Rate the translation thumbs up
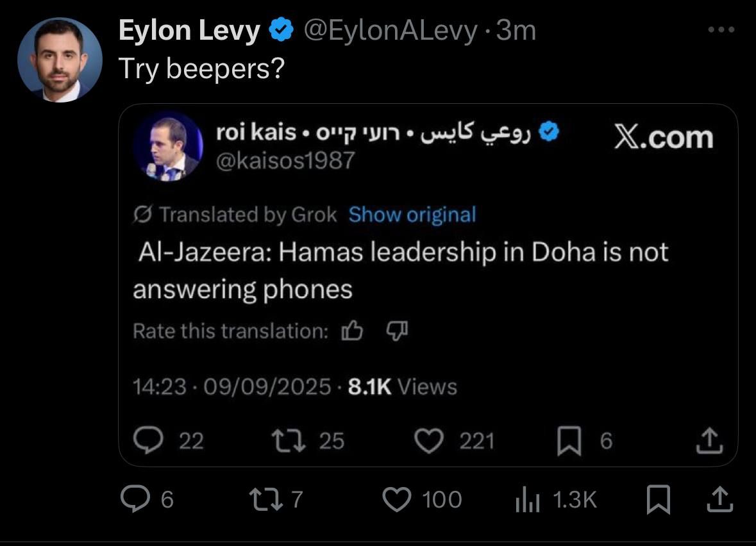Image resolution: width=756 pixels, height=546 pixels. click(x=352, y=331)
